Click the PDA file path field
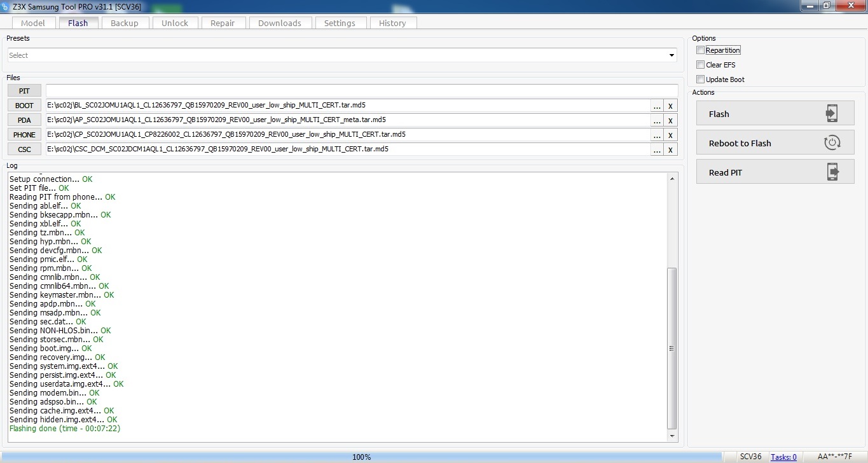The image size is (868, 463). click(x=348, y=120)
